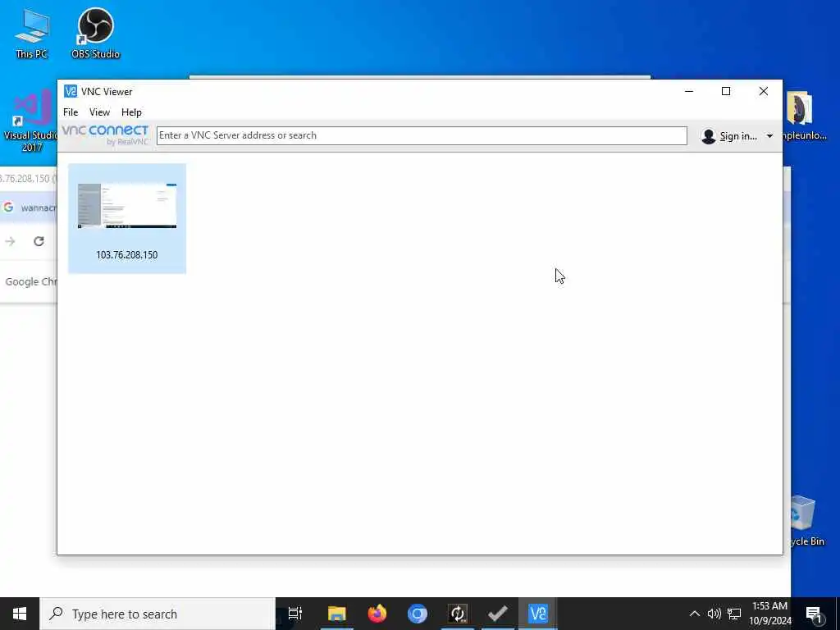The height and width of the screenshot is (630, 840).
Task: Select the This PC desktop icon
Action: 32,34
